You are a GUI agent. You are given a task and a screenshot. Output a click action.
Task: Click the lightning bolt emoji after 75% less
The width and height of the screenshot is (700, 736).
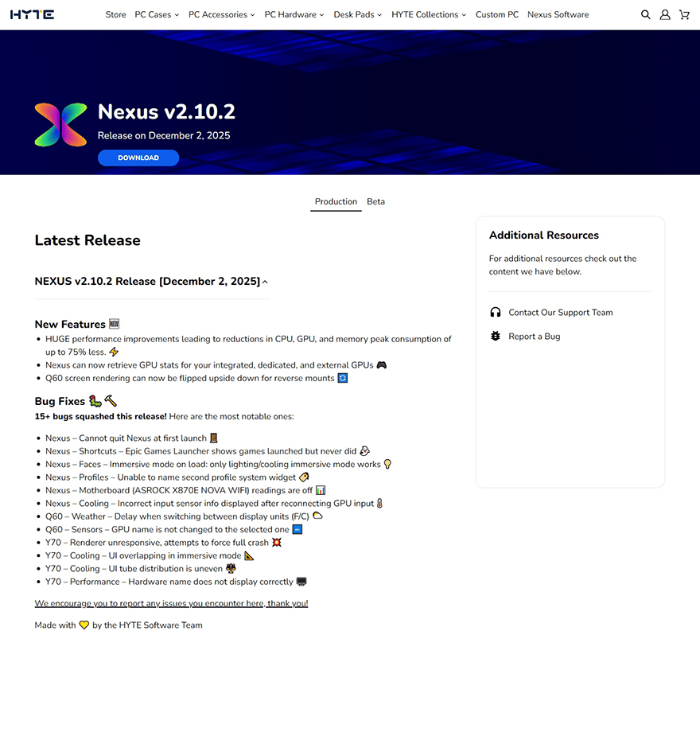(x=114, y=352)
